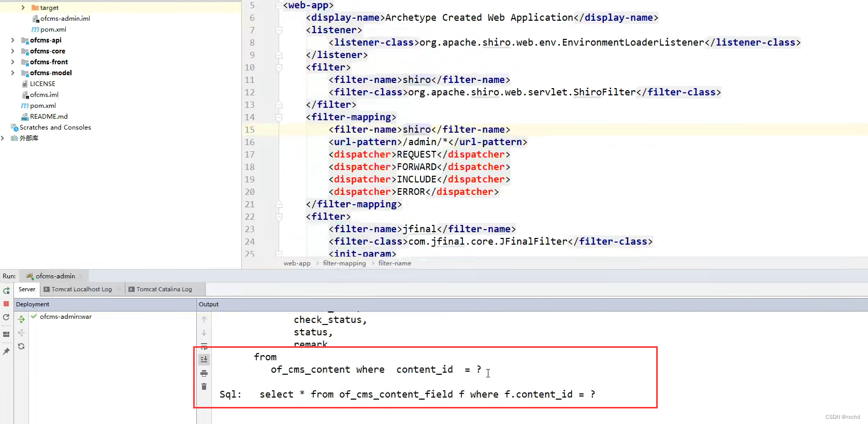Click the ofcms-admin.iml file icon
This screenshot has width=868, height=424.
36,19
